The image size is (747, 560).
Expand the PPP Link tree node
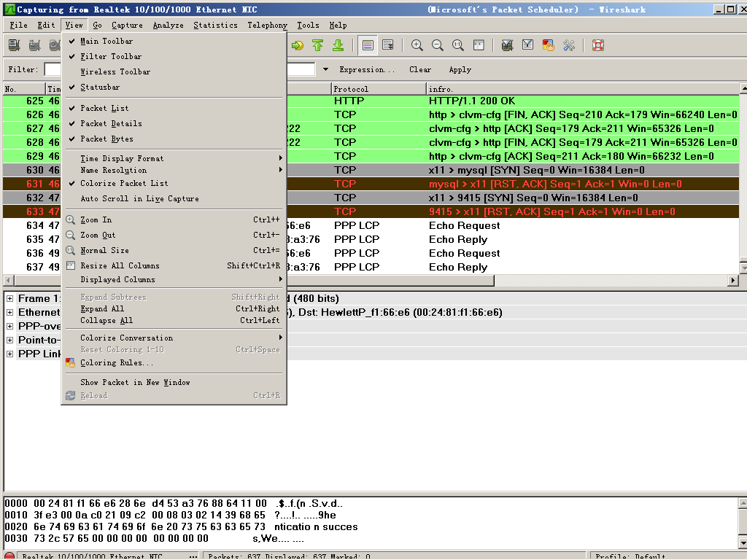pyautogui.click(x=9, y=354)
